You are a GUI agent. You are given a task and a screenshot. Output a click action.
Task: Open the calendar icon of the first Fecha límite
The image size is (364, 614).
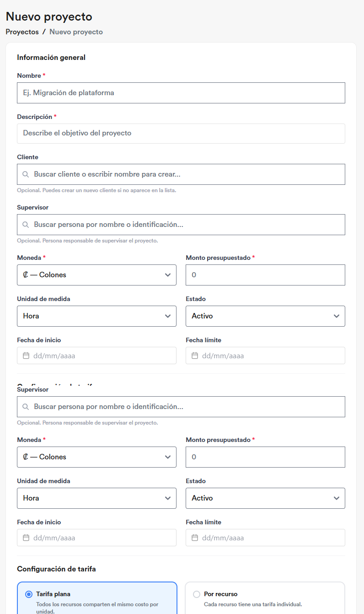[195, 355]
